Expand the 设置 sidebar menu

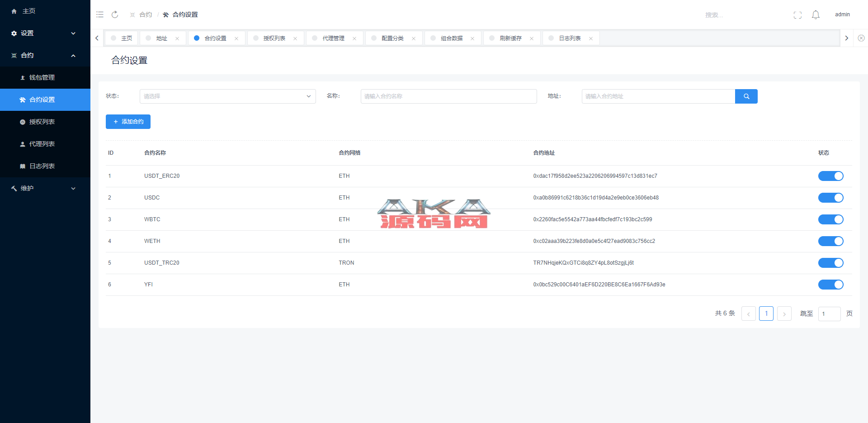click(45, 33)
